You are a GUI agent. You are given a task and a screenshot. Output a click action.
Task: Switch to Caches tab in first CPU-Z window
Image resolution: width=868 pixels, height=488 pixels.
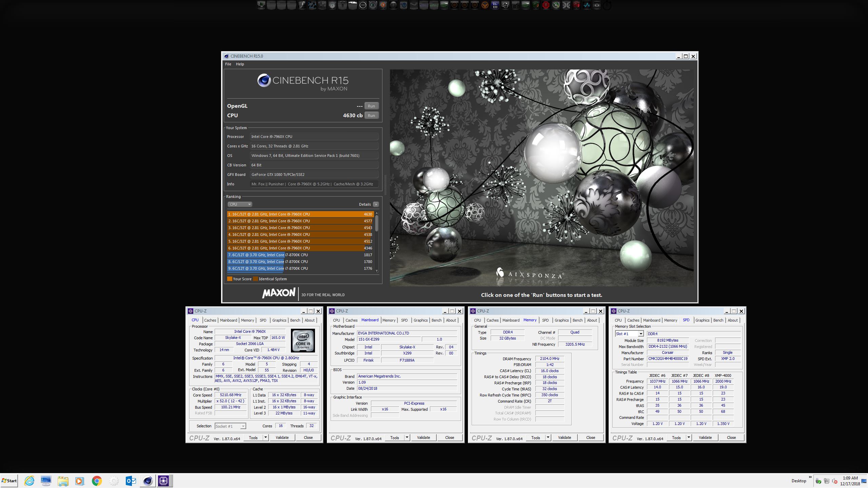click(210, 320)
